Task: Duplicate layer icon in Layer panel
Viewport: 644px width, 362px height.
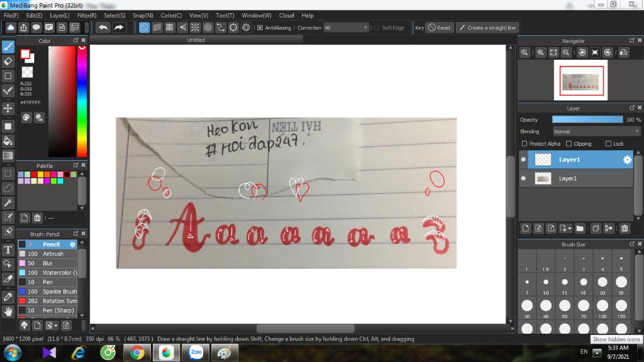Action: tap(596, 228)
